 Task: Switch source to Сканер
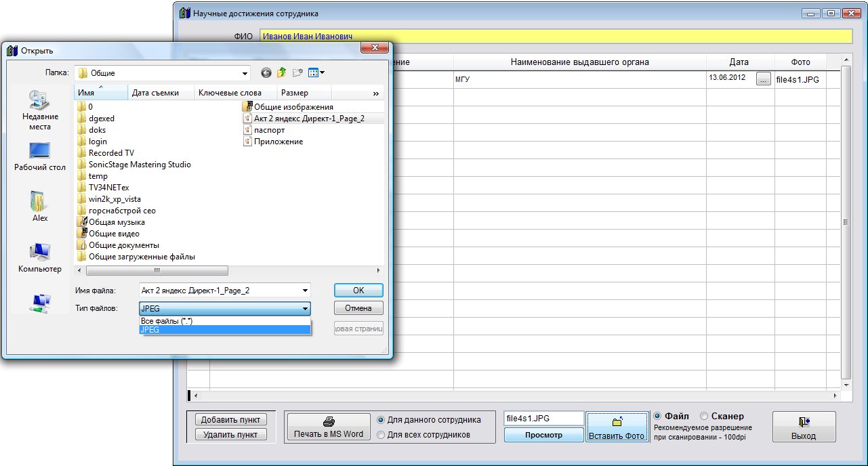pyautogui.click(x=704, y=417)
